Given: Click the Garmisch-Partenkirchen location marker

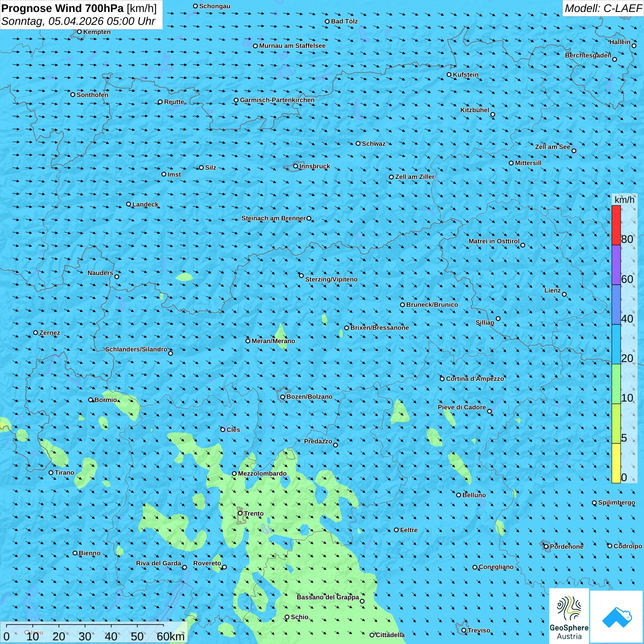Looking at the screenshot, I should click(x=236, y=100).
